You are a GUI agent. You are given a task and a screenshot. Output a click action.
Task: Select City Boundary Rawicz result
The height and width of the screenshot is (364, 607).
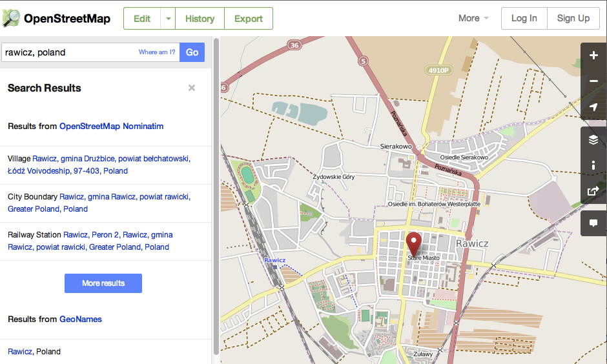coord(99,203)
